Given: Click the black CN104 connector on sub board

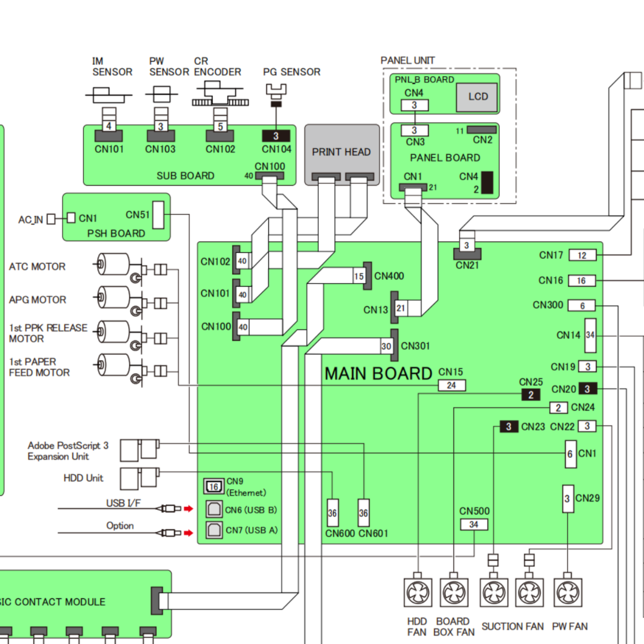Looking at the screenshot, I should (x=276, y=136).
